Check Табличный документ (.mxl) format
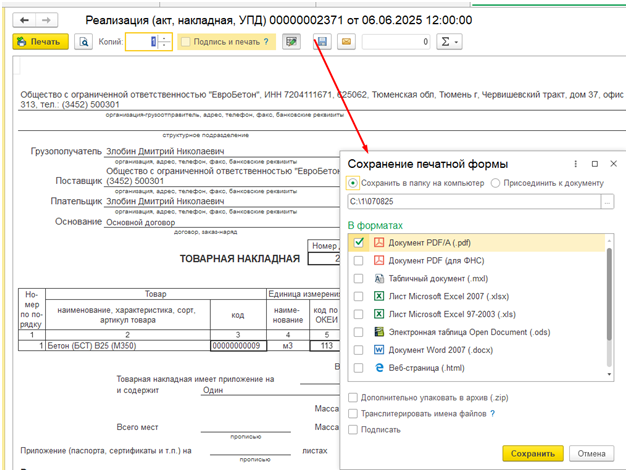Image resolution: width=628 pixels, height=472 pixels. click(359, 278)
